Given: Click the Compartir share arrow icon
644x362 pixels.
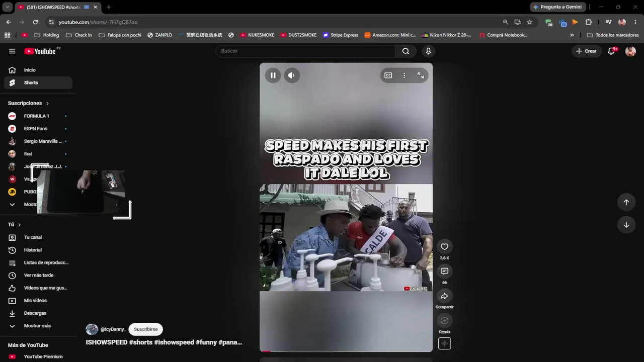Looking at the screenshot, I should (x=444, y=296).
